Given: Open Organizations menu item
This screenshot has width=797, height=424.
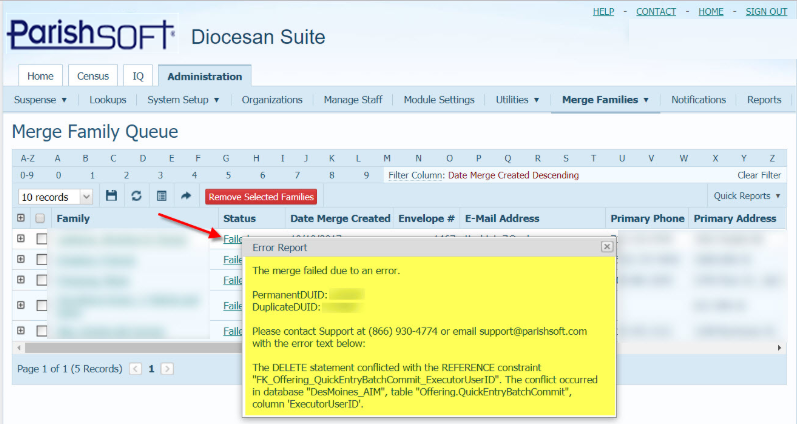Looking at the screenshot, I should click(x=272, y=100).
